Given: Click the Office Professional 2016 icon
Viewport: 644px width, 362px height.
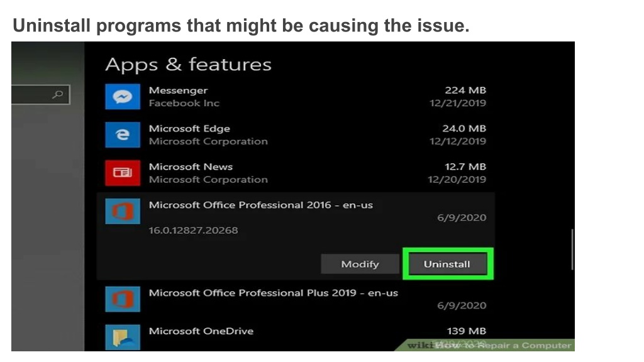Looking at the screenshot, I should 123,211.
